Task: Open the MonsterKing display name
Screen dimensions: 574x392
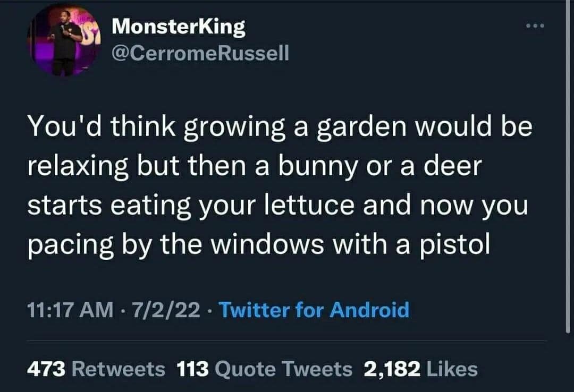Action: pyautogui.click(x=179, y=27)
